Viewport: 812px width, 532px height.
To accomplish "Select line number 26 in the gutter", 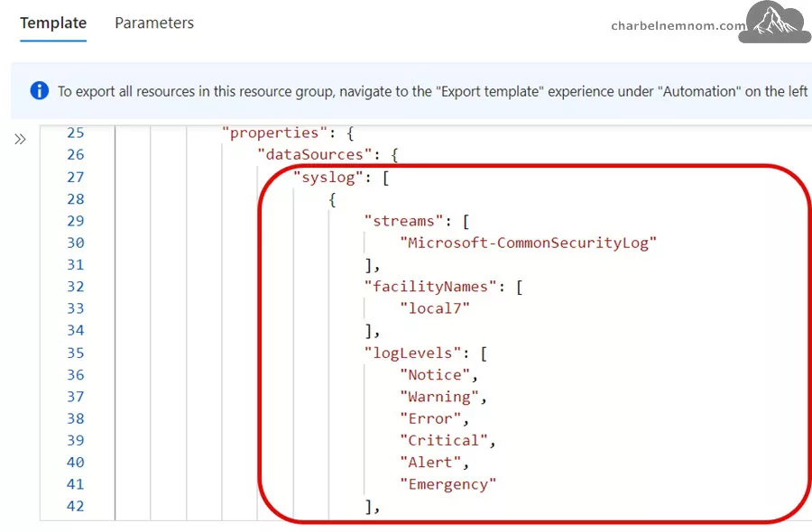I will tap(76, 155).
